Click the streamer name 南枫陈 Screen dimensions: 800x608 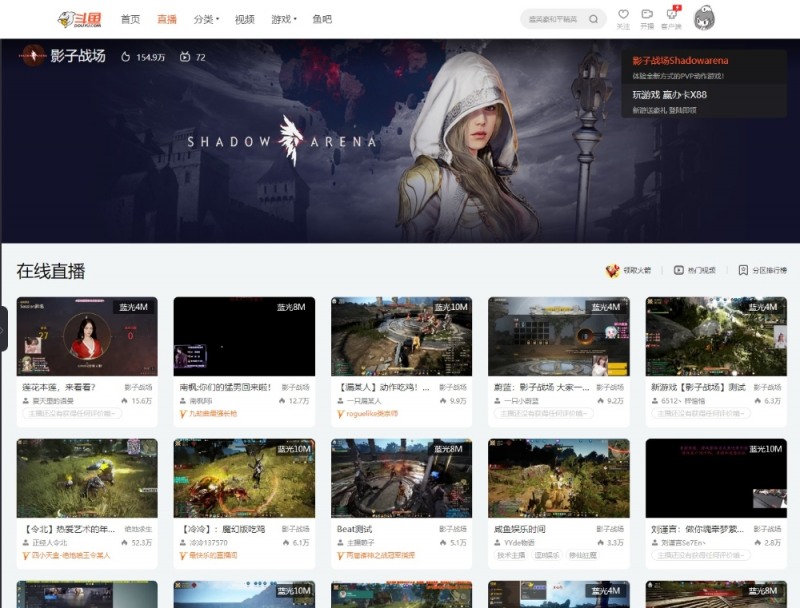coord(201,401)
